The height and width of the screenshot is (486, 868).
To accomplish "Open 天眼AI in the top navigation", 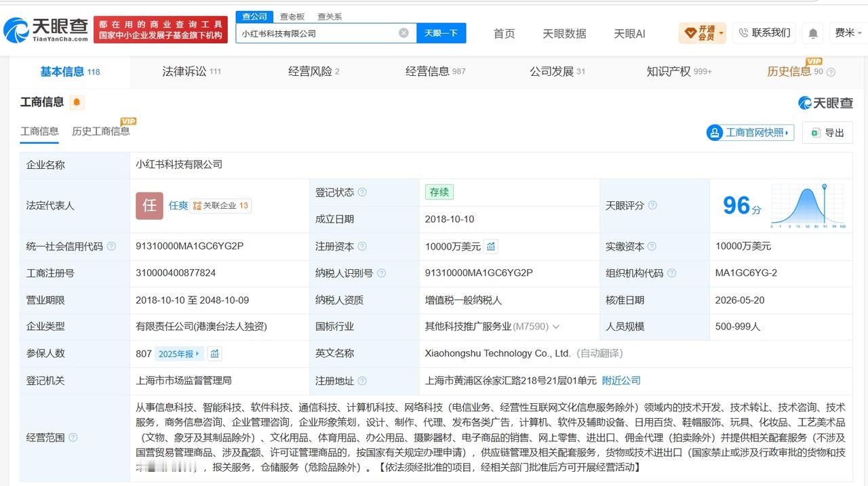I will (629, 33).
